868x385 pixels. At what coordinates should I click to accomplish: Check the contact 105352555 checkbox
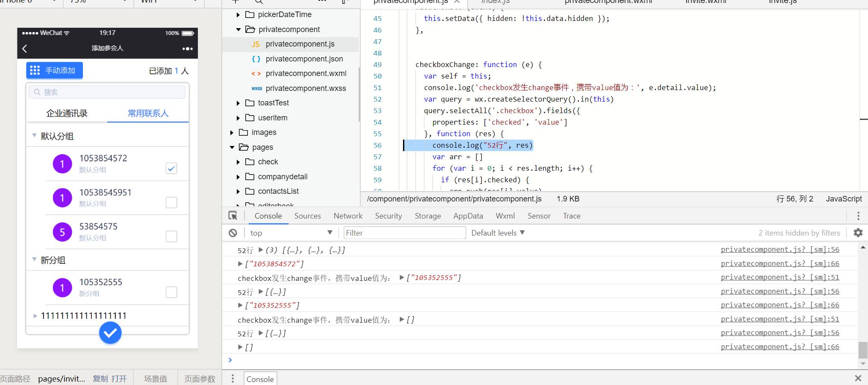(x=171, y=292)
